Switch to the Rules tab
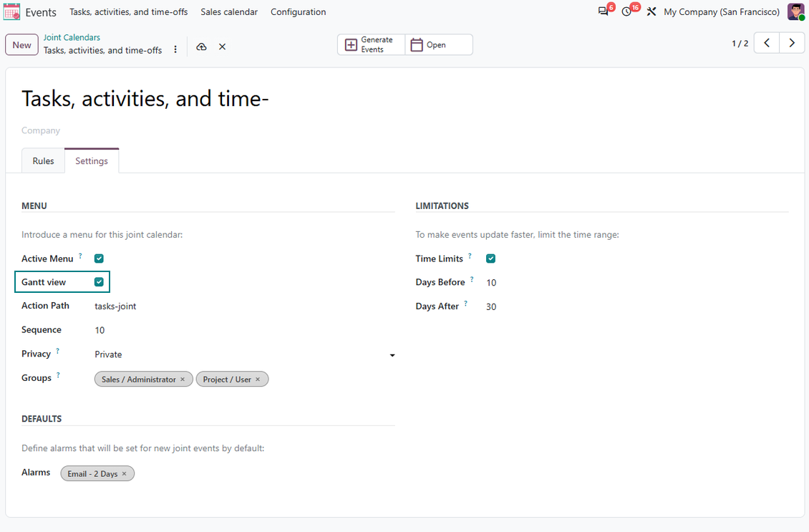Image resolution: width=809 pixels, height=532 pixels. click(x=44, y=161)
